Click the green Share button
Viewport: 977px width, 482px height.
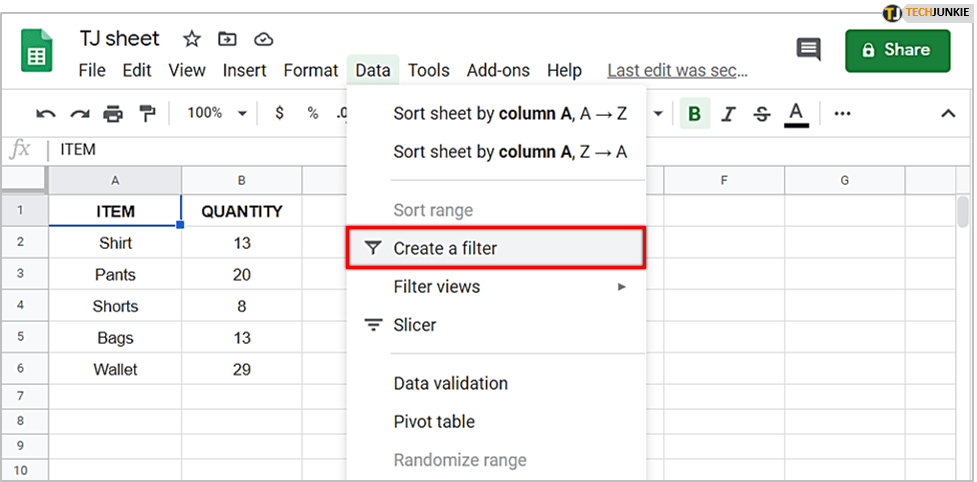pyautogui.click(x=897, y=50)
